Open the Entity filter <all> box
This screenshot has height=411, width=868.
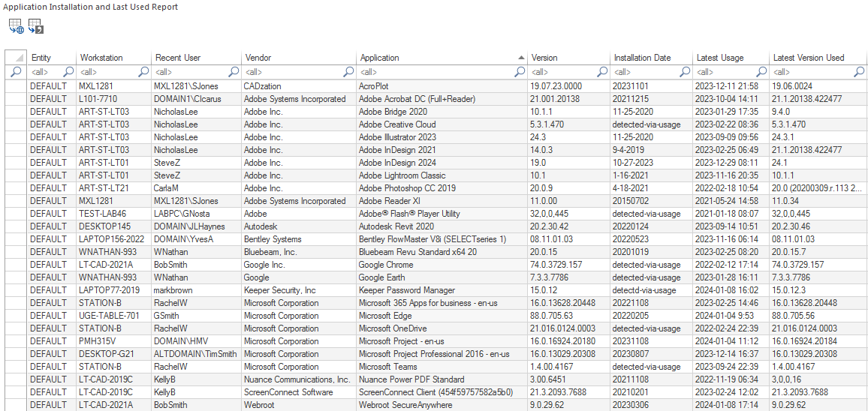[x=45, y=72]
